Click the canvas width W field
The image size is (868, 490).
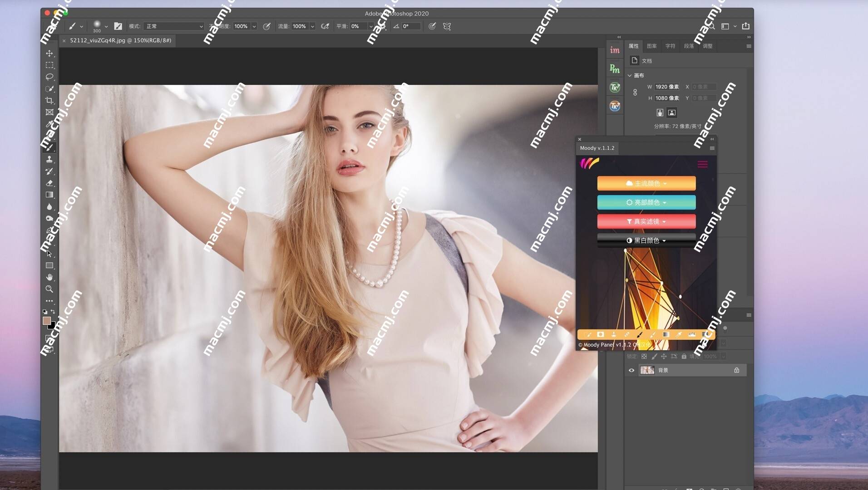coord(667,87)
